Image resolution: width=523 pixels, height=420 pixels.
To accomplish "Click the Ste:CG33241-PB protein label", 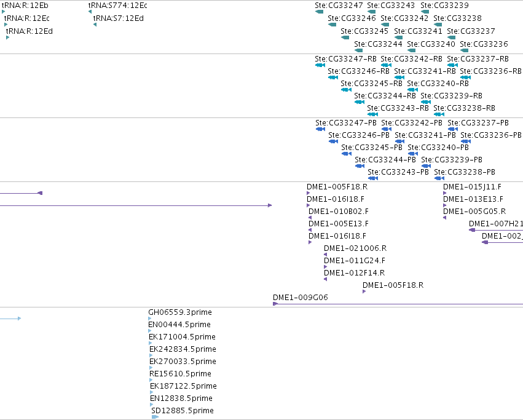I will [425, 135].
